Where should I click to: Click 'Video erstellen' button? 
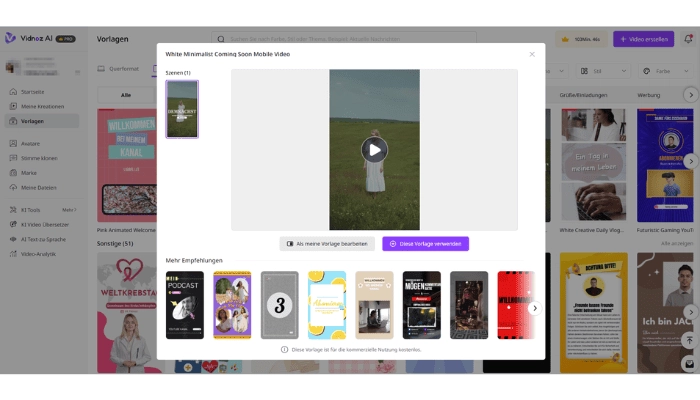pos(643,39)
